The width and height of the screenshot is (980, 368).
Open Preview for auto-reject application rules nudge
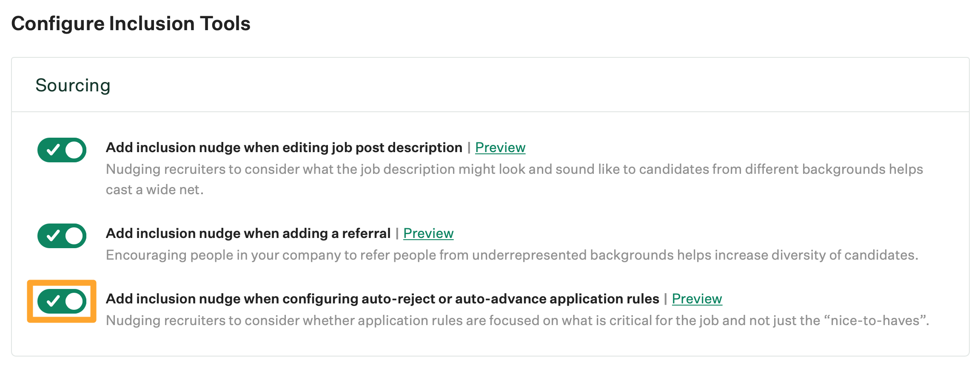697,299
